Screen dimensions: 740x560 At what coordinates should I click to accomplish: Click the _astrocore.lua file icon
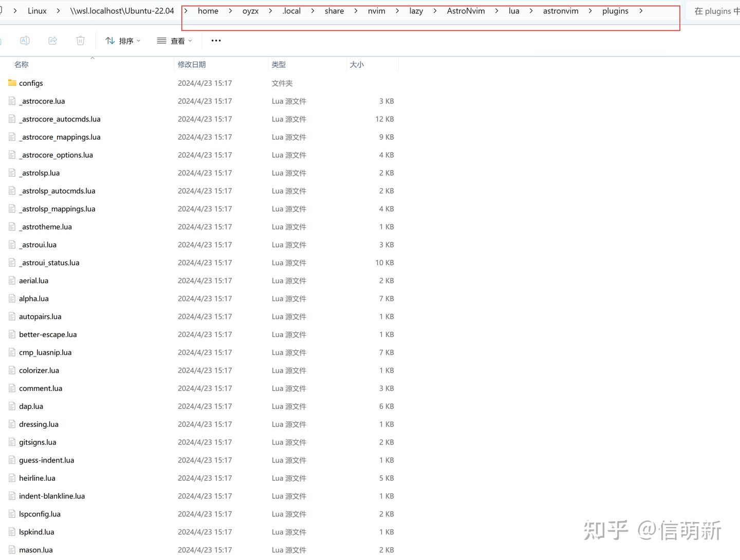(11, 101)
